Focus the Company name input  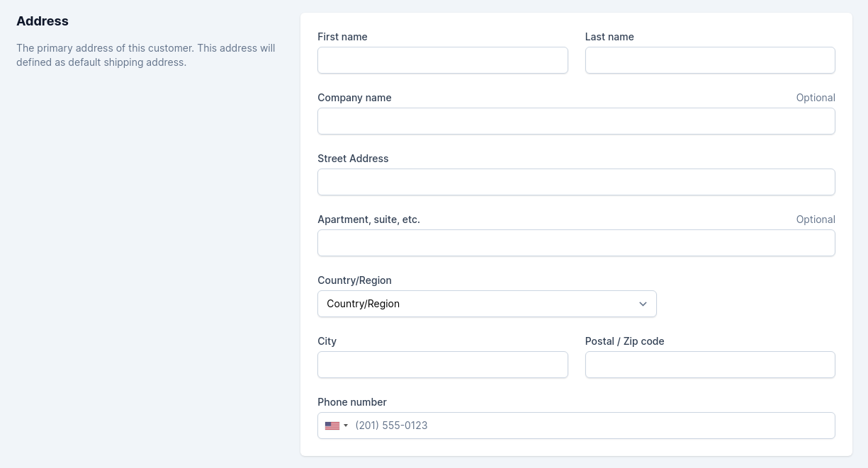(576, 121)
